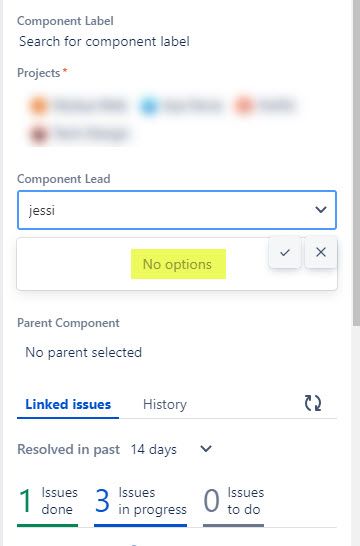Select the Linked issues tab
The image size is (360, 546).
coord(68,405)
